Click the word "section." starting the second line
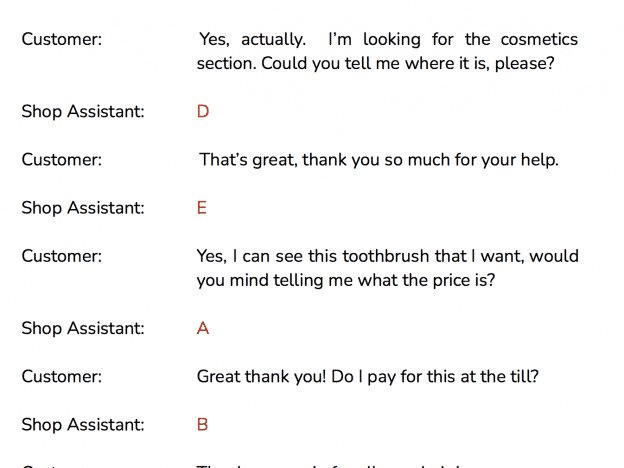Image resolution: width=624 pixels, height=468 pixels. pyautogui.click(x=227, y=64)
